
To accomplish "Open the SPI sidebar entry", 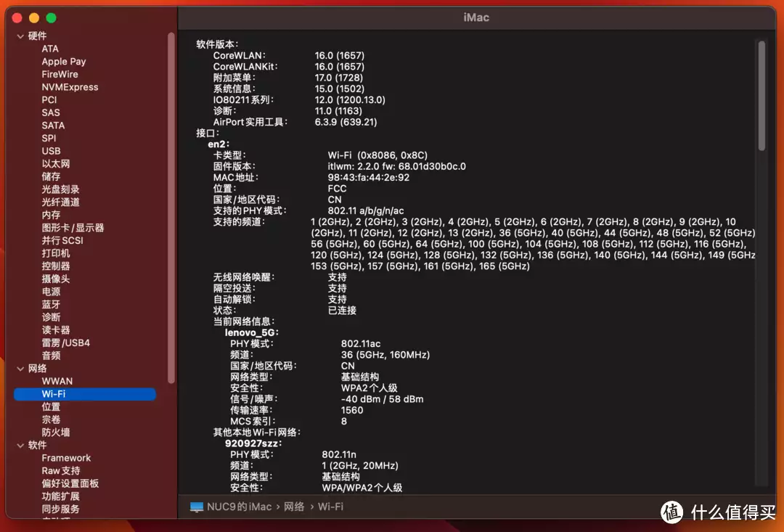I will [x=49, y=138].
